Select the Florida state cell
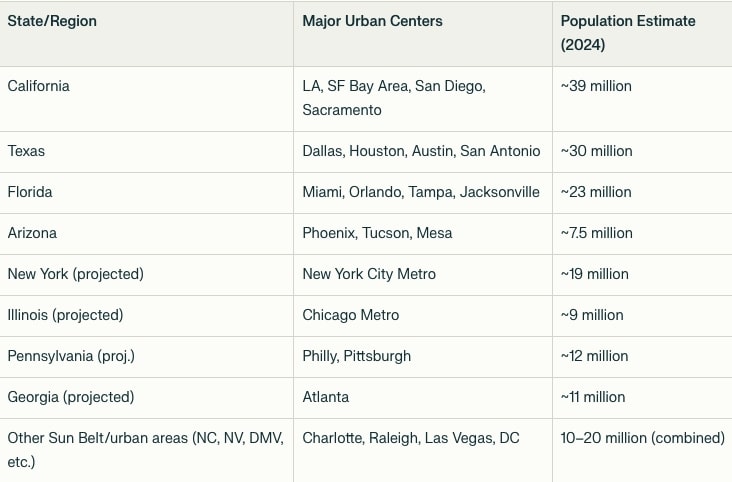 point(30,192)
